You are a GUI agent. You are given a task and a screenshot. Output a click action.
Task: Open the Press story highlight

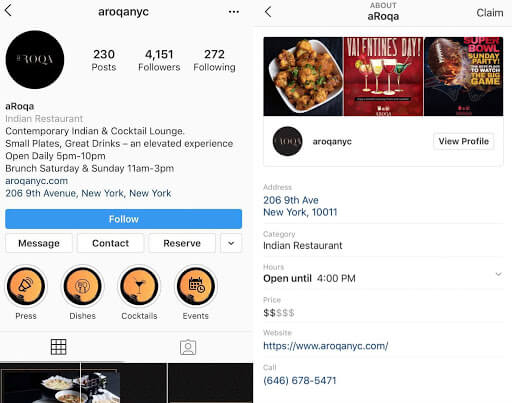26,286
